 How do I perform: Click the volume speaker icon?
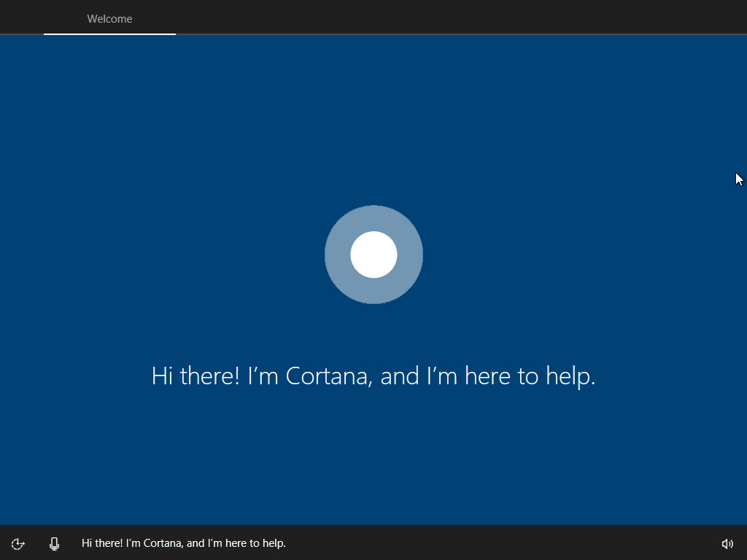(727, 544)
